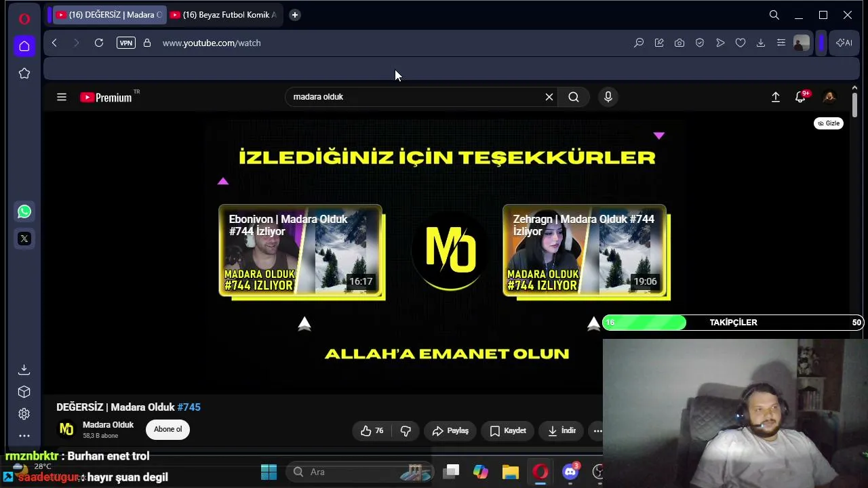Open the #745 hashtag link in title
This screenshot has height=488, width=868.
point(189,407)
